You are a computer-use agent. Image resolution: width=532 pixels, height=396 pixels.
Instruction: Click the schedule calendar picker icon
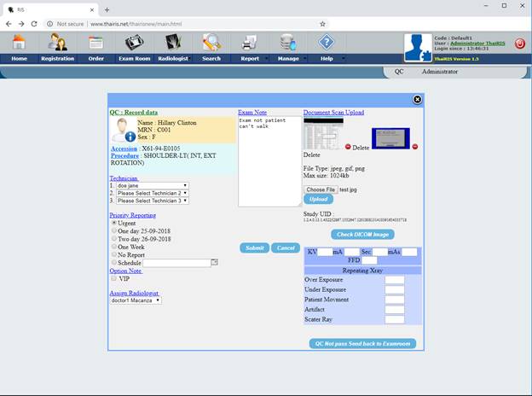click(215, 263)
